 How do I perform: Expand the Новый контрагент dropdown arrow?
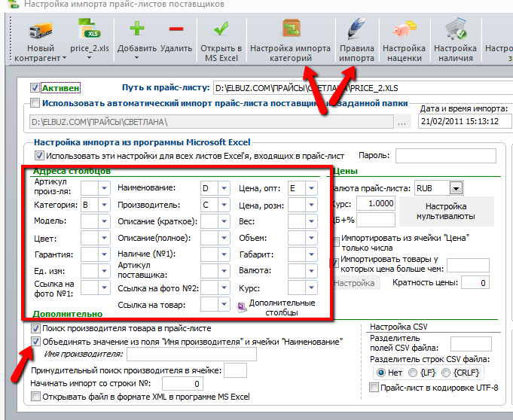65,58
